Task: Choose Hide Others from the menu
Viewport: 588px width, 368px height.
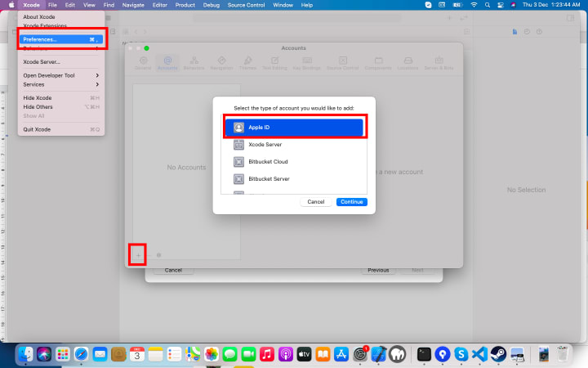Action: (x=61, y=107)
